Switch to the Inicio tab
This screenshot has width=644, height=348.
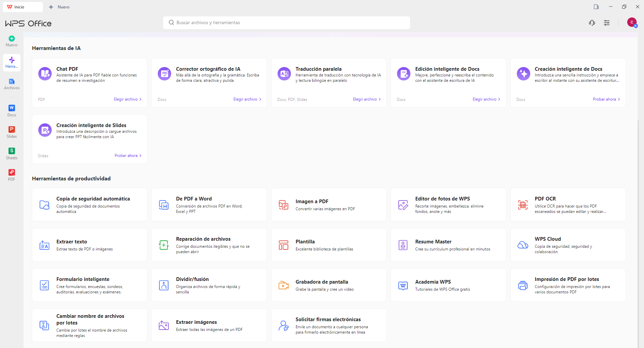pos(22,7)
